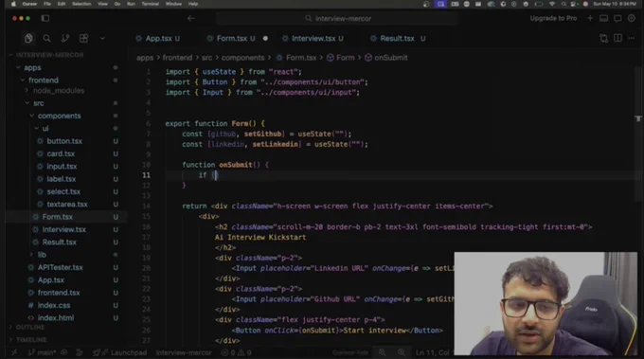Open the editor More Actions ellipsis
644x359 pixels.
coord(632,38)
